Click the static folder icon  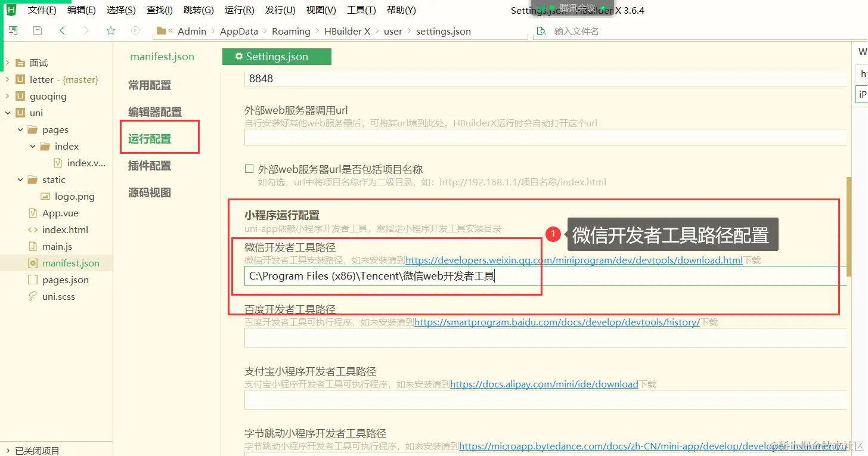coord(33,179)
